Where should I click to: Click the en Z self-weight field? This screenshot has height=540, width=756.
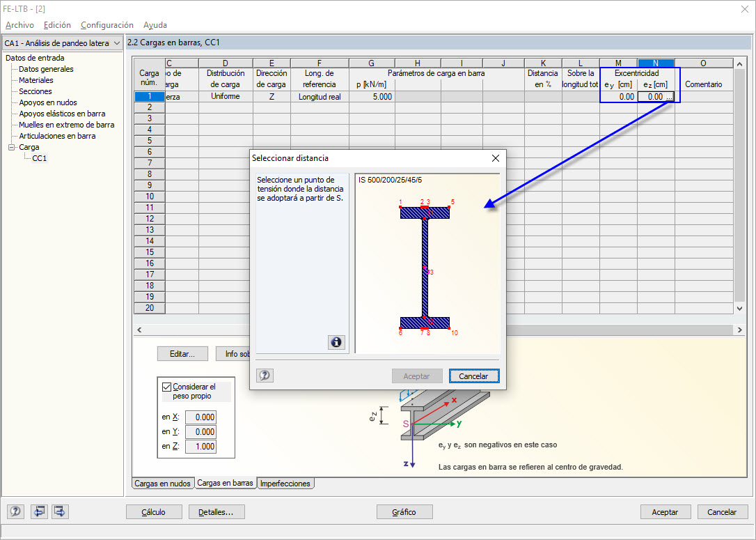pyautogui.click(x=200, y=447)
